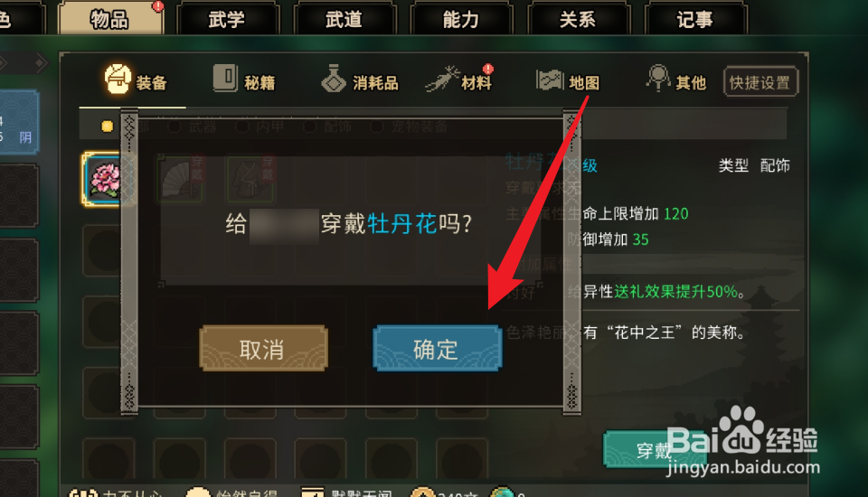This screenshot has width=868, height=497.
Task: Select the yellow all-equipment filter radio
Action: (x=108, y=127)
